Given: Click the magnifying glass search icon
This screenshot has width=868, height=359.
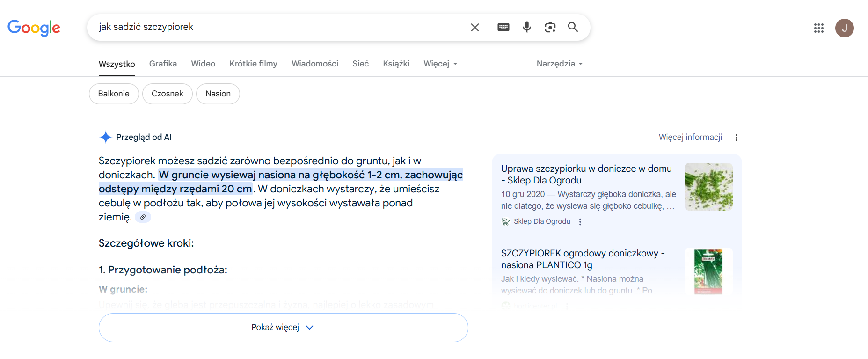Looking at the screenshot, I should 573,27.
